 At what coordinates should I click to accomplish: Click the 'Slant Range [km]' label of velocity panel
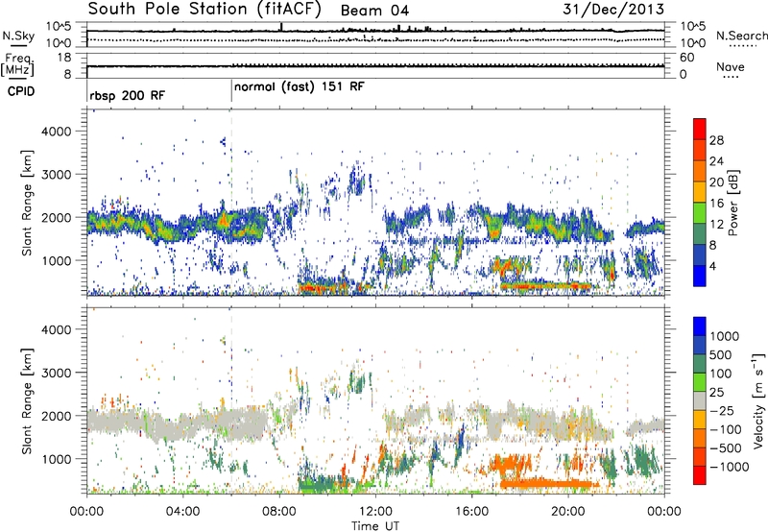(27, 400)
